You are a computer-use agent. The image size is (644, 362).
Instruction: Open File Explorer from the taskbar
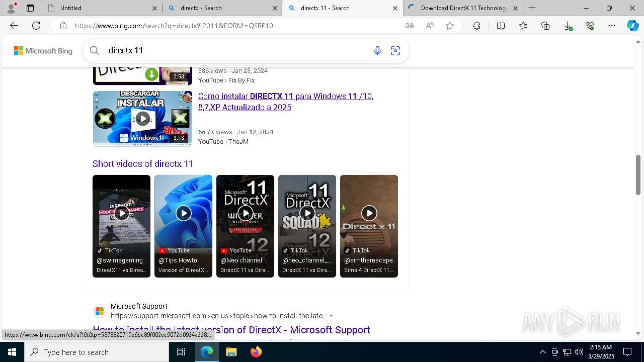(231, 352)
